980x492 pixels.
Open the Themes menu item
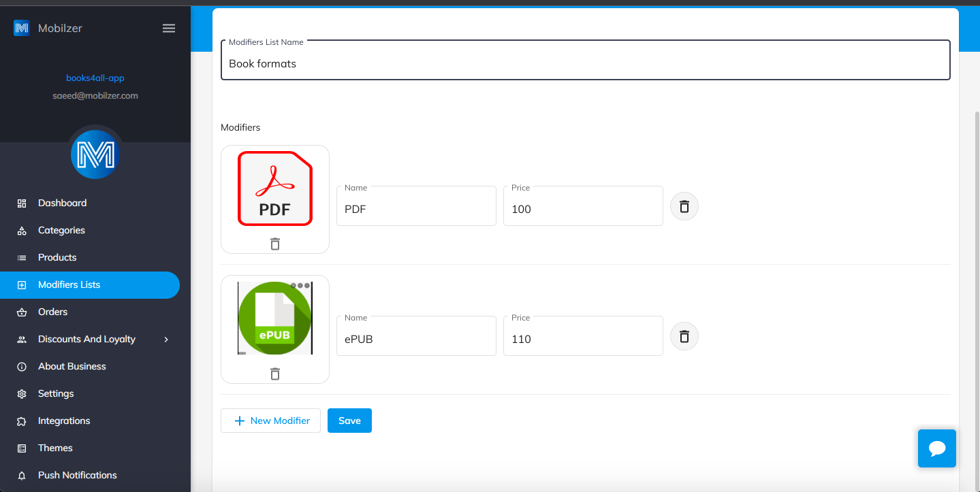pos(90,448)
